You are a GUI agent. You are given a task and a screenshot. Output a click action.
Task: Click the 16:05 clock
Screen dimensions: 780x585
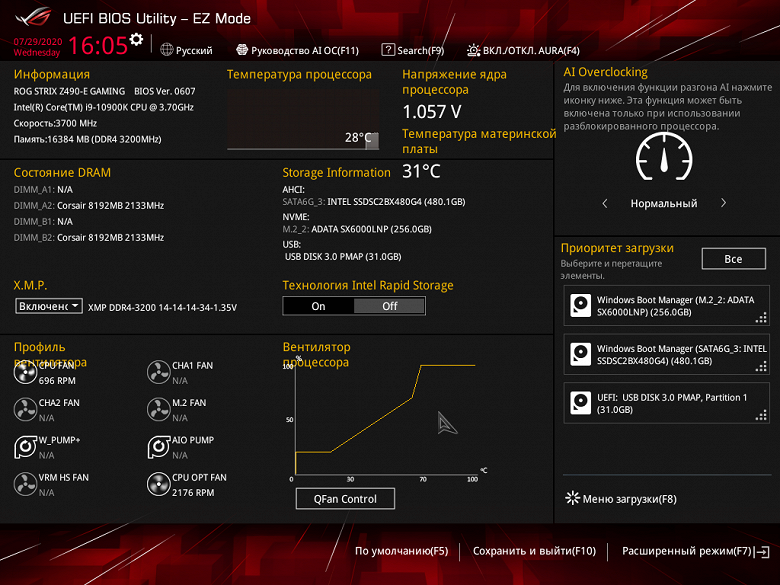[x=98, y=46]
